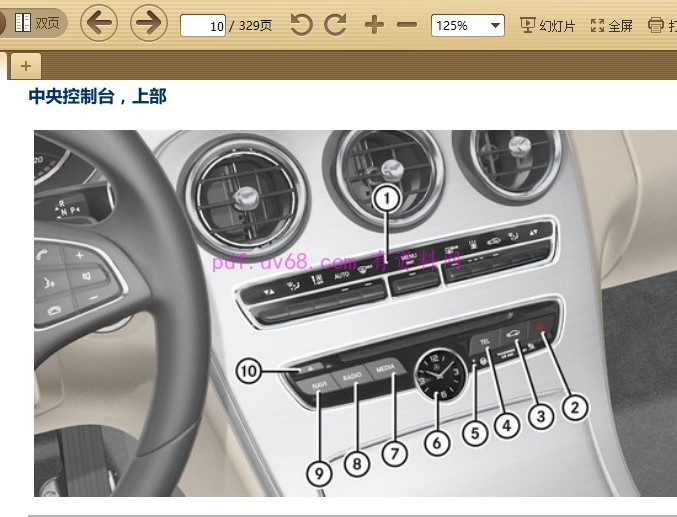Click the print icon at toolbar edge
This screenshot has height=517, width=677.
656,25
